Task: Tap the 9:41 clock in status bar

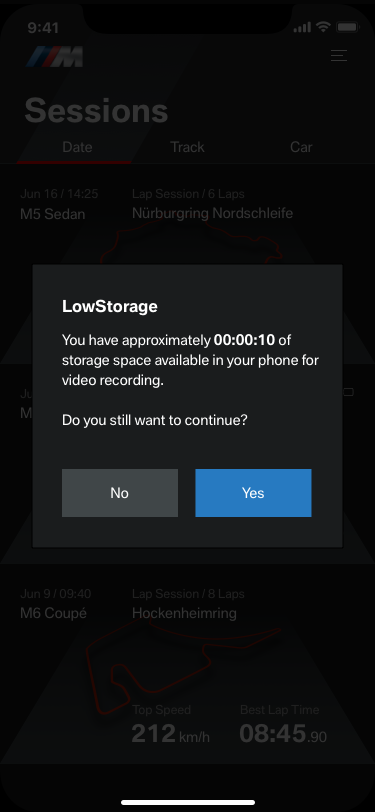Action: coord(43,27)
